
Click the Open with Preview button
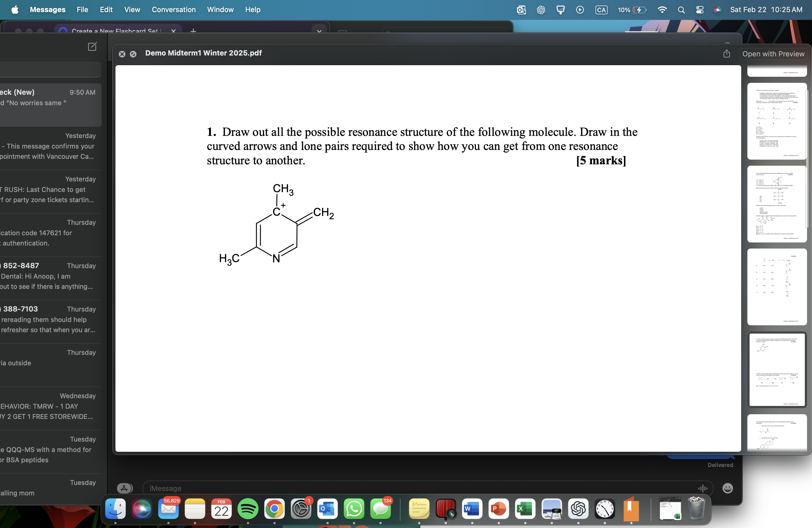773,54
